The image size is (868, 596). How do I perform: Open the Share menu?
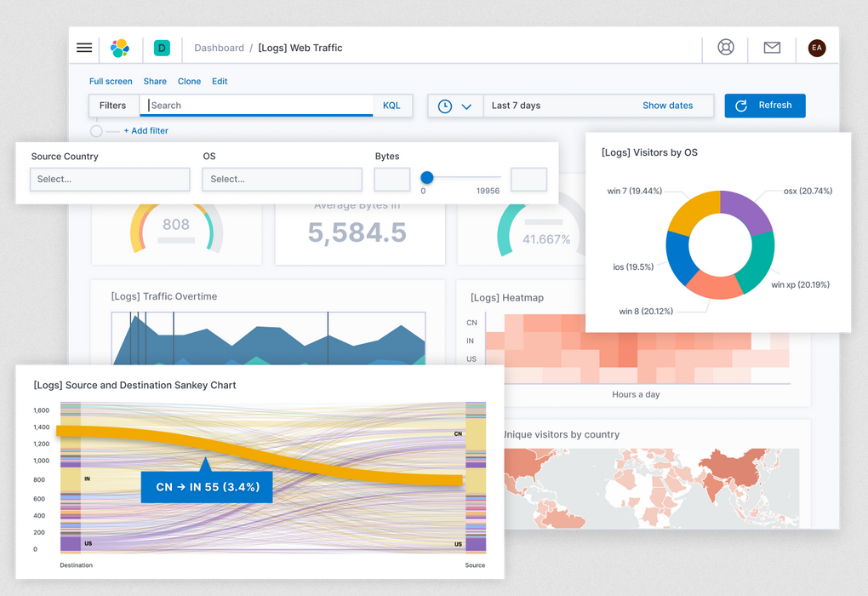pos(155,82)
